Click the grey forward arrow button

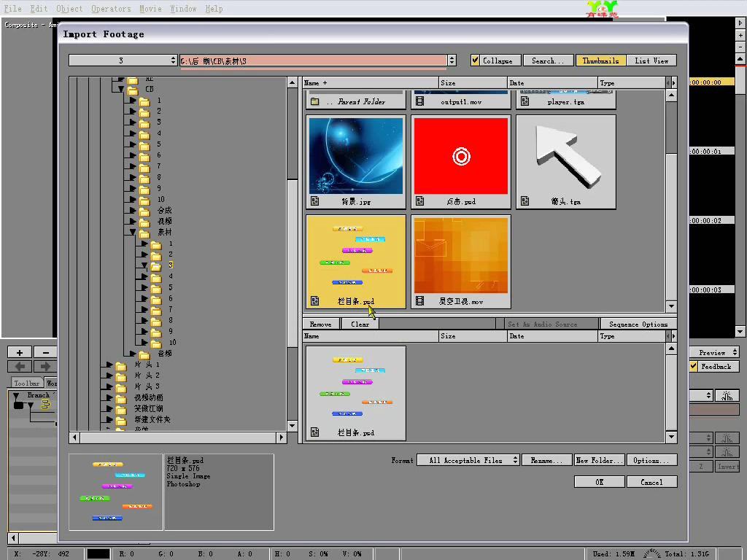[45, 366]
